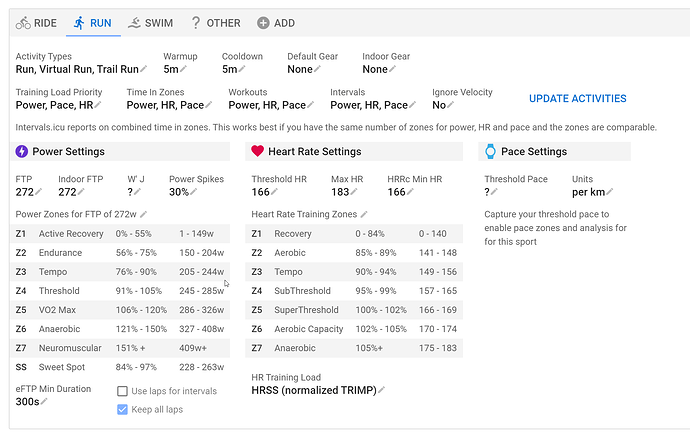Click the UPDATE ACTIVITIES link
The width and height of the screenshot is (690, 432).
(577, 99)
